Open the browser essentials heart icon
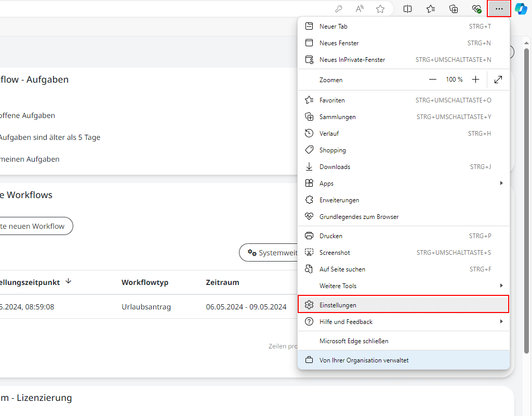Image resolution: width=532 pixels, height=416 pixels. tap(476, 9)
